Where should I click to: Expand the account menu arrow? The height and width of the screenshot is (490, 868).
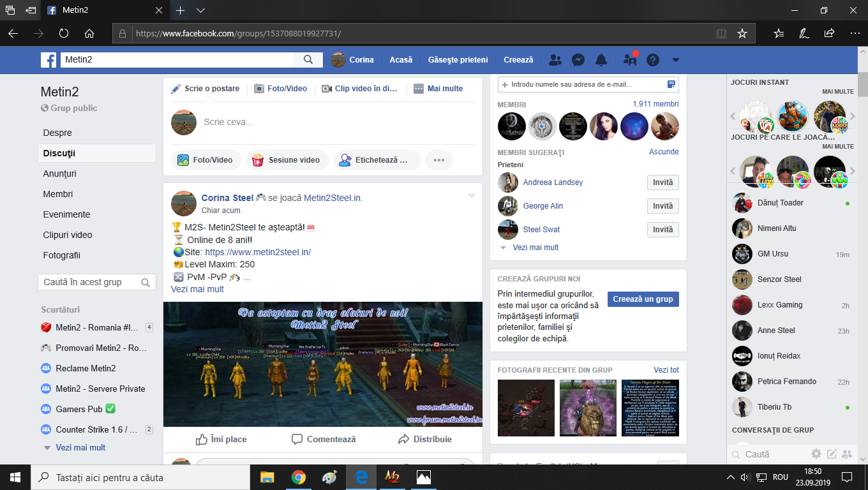[676, 60]
